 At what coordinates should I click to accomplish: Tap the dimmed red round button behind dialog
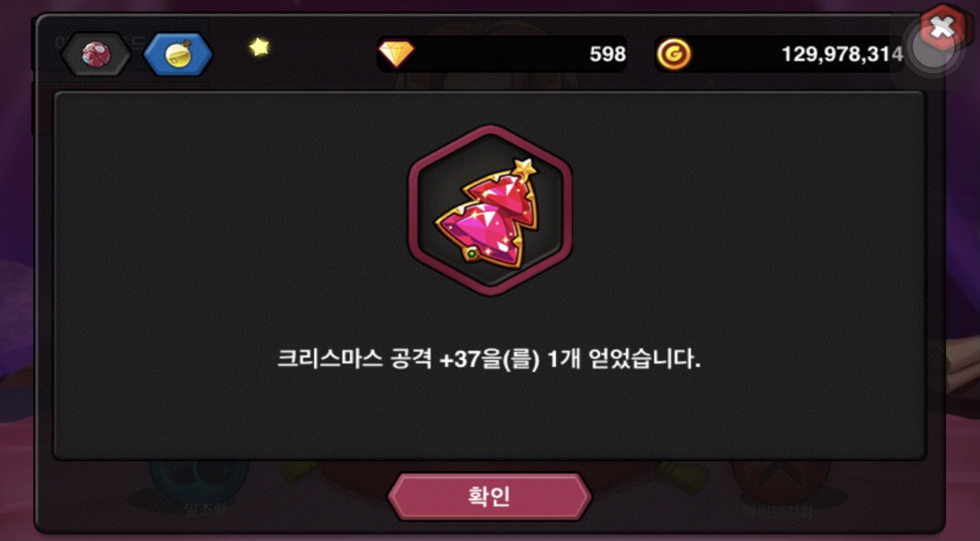click(780, 476)
